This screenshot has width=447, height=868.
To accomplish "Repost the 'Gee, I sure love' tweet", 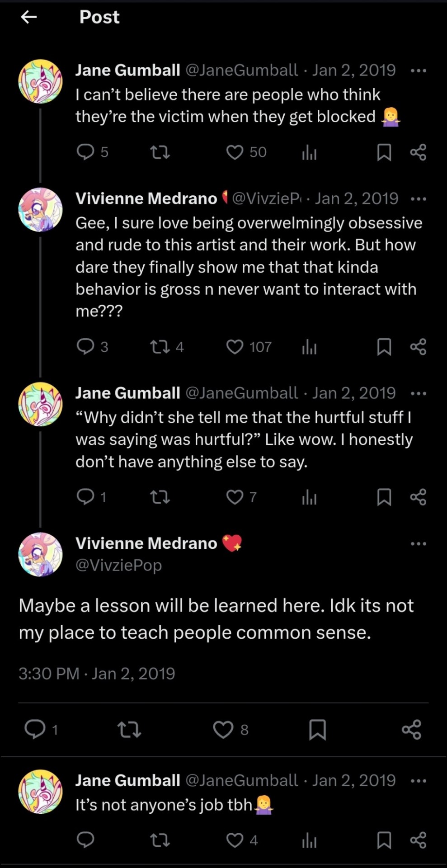I will (x=160, y=347).
